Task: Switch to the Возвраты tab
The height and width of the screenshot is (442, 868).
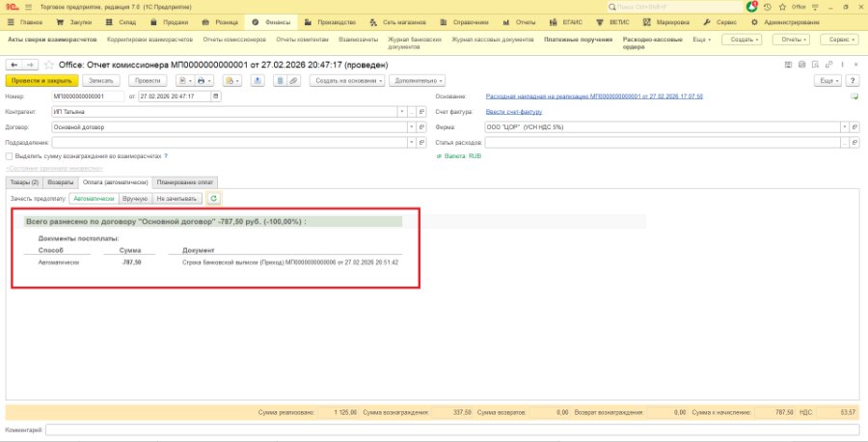Action: click(x=61, y=182)
